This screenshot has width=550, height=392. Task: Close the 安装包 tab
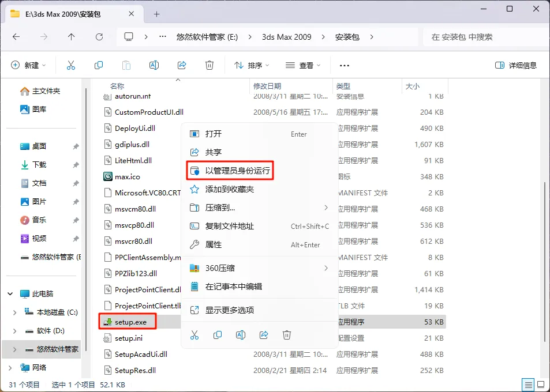[131, 14]
